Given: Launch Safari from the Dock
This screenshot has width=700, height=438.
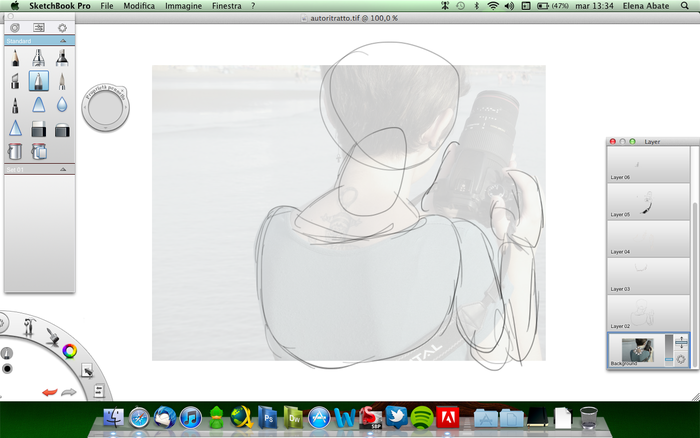Looking at the screenshot, I should (x=139, y=418).
